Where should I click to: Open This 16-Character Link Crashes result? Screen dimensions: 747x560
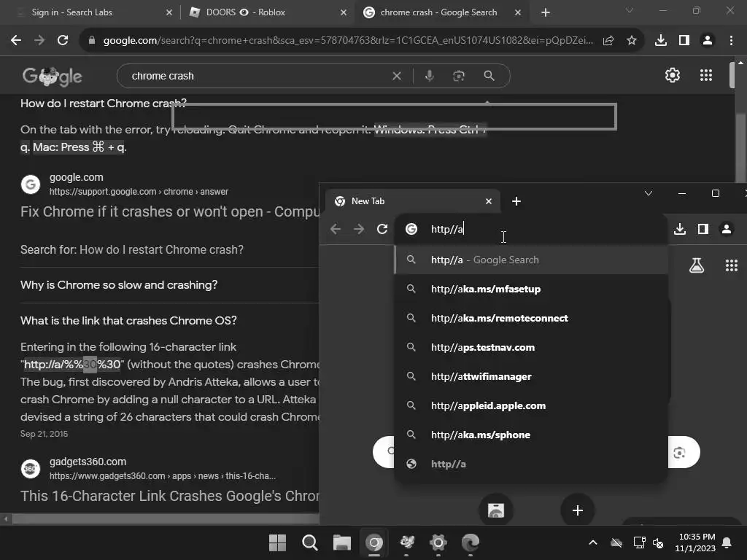pos(169,496)
